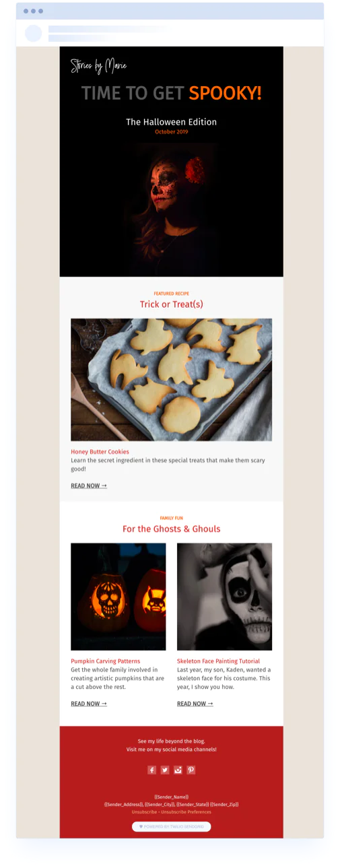Click the Unsubscribe Preferences link
Screen dimensions: 340x868
coord(186,812)
